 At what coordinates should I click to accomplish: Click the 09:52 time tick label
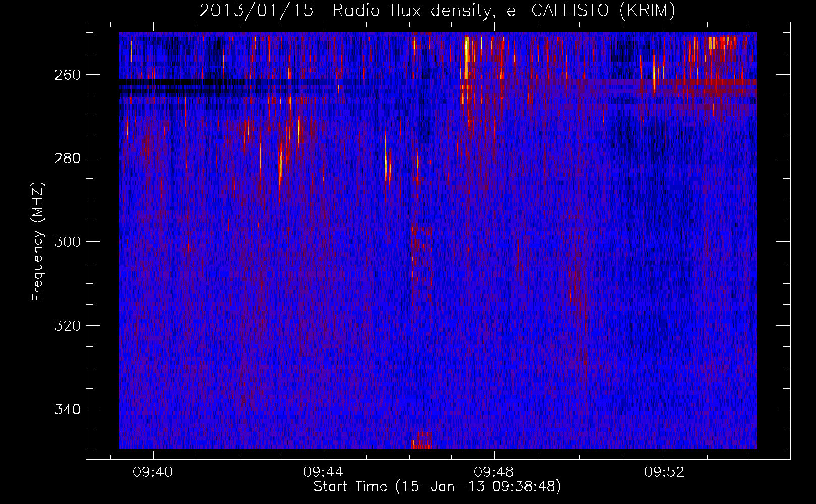tap(664, 472)
